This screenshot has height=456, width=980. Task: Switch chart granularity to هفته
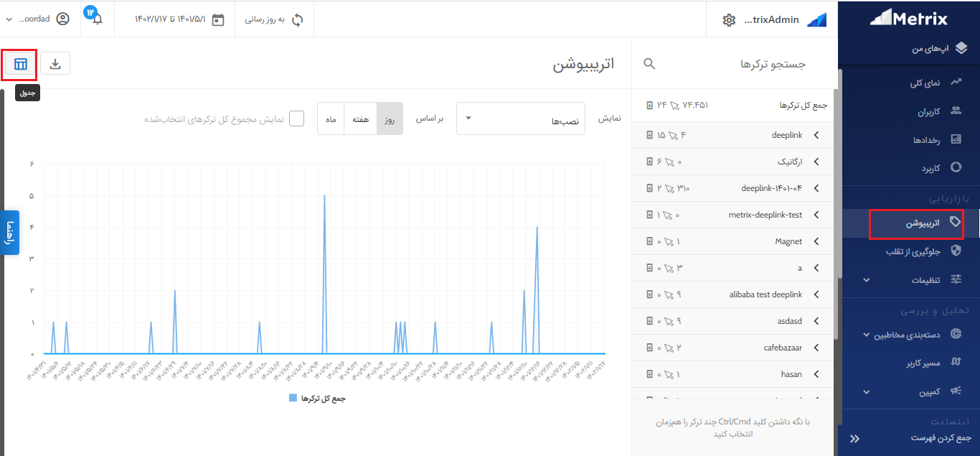pos(360,118)
